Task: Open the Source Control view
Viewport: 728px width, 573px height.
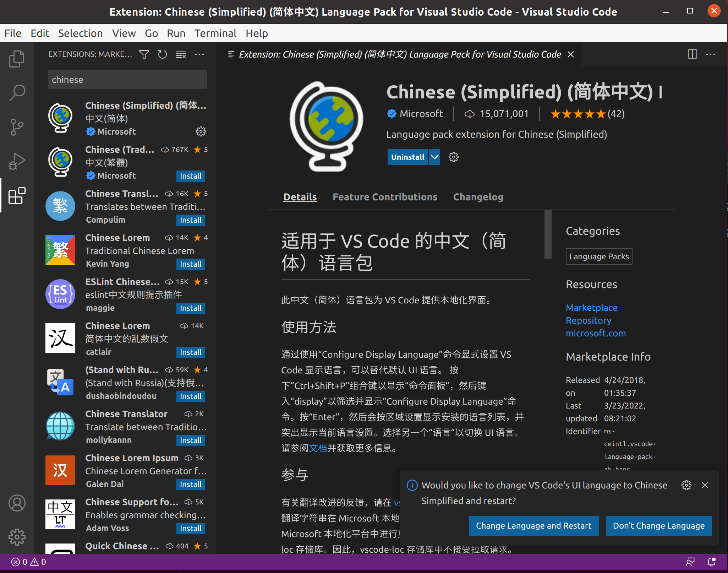Action: tap(17, 127)
